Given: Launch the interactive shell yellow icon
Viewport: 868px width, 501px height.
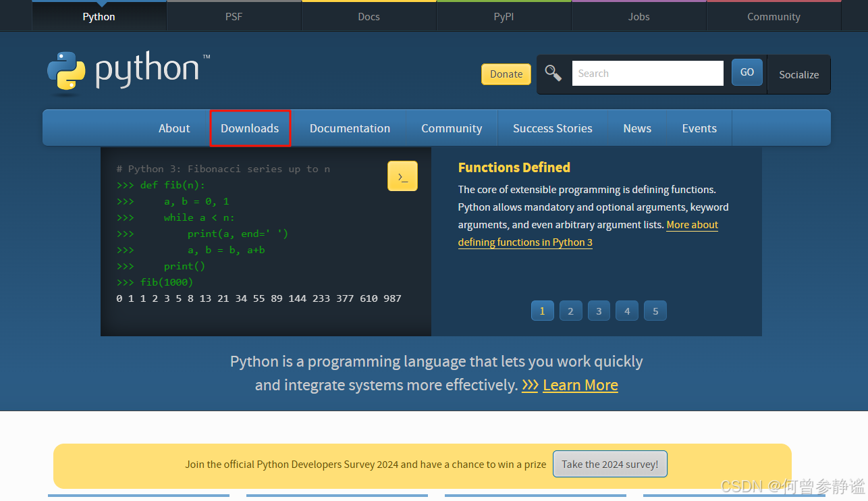Looking at the screenshot, I should [x=402, y=176].
